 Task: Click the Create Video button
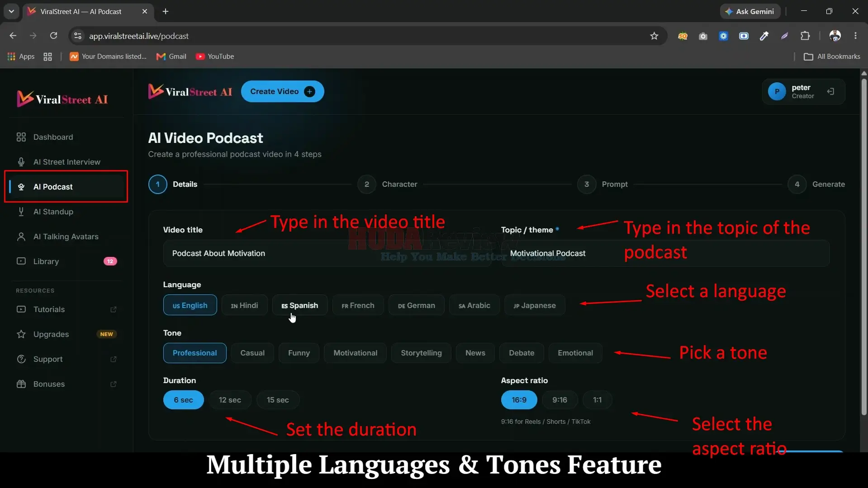click(x=282, y=91)
